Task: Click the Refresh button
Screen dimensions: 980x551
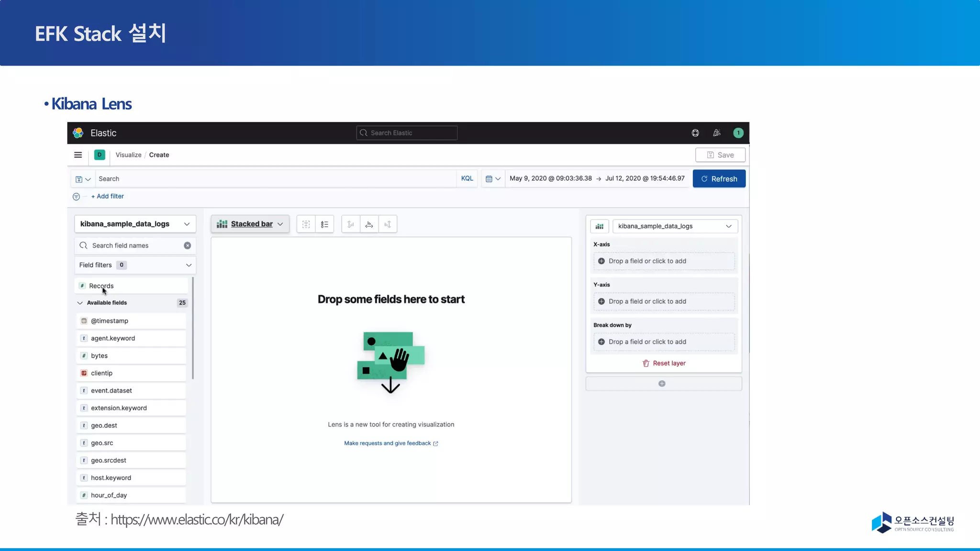Action: click(x=719, y=179)
